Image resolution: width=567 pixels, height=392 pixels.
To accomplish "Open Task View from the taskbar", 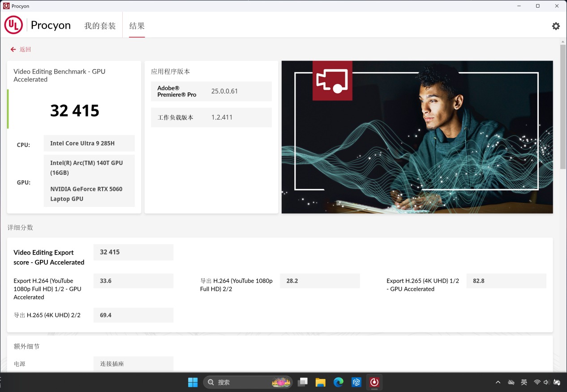I will pos(303,382).
